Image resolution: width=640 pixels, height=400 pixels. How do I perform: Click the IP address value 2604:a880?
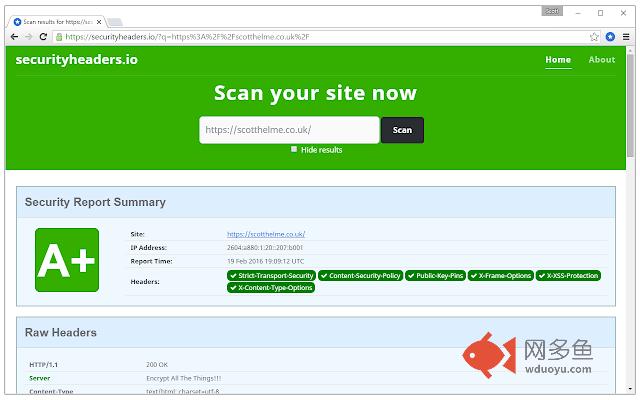coord(265,248)
